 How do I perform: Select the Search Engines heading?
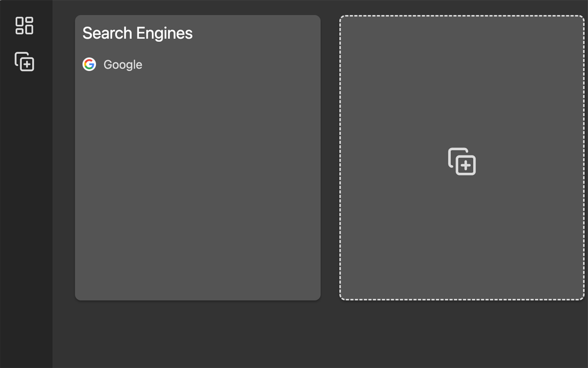[x=137, y=33]
